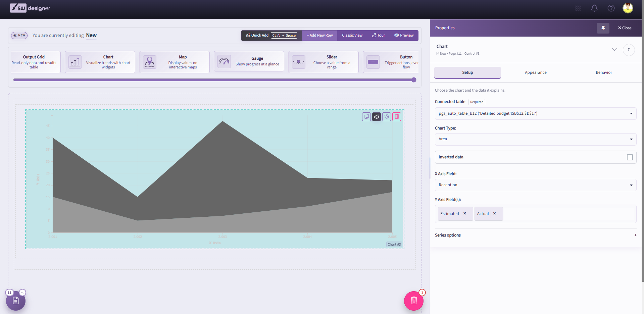Click the SW Designer logo
This screenshot has height=314, width=644.
click(30, 8)
